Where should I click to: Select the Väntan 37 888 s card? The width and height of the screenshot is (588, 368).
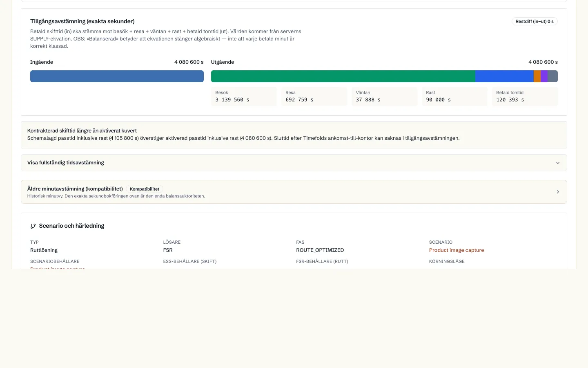tap(384, 96)
